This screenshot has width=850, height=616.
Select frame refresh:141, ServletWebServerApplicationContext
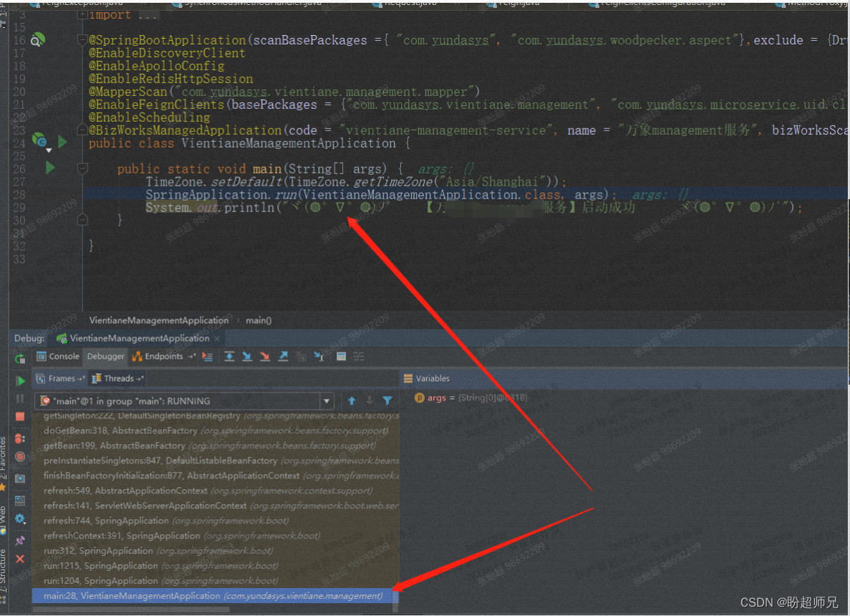pyautogui.click(x=216, y=506)
